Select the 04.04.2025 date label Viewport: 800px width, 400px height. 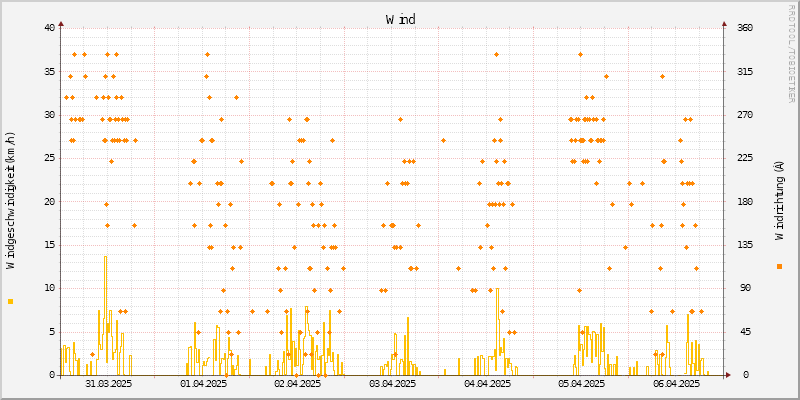[x=486, y=383]
